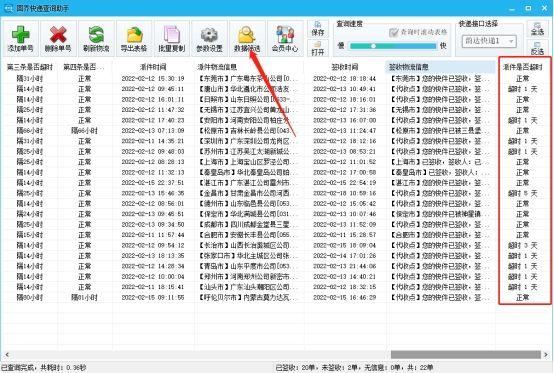The image size is (554, 373).
Task: Select the 【呼伦贝尔市】内蒙古莫力达瓦 cell
Action: (x=249, y=297)
